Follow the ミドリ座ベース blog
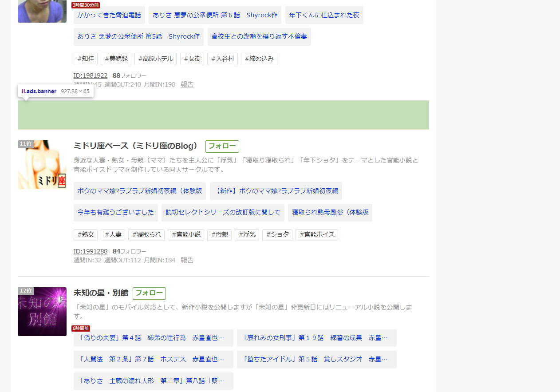The height and width of the screenshot is (392, 560). point(222,147)
